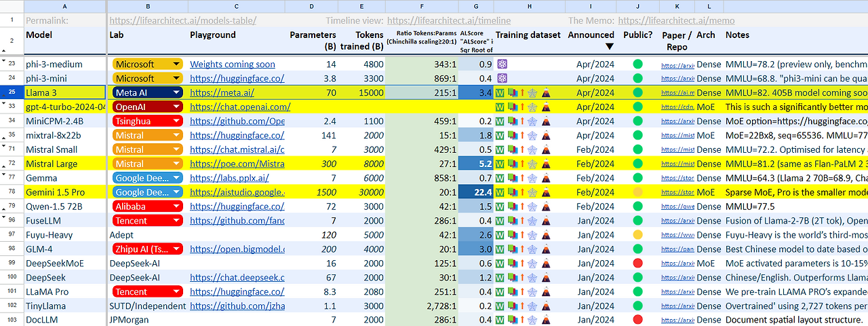Image resolution: width=868 pixels, height=326 pixels.
Task: Click the books icon in Mistral Small row
Action: pyautogui.click(x=512, y=149)
